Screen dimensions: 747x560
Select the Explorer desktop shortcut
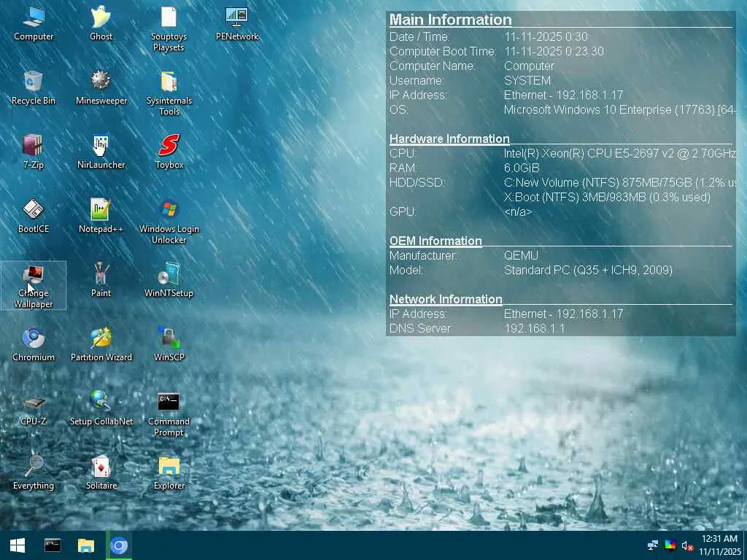(x=169, y=474)
